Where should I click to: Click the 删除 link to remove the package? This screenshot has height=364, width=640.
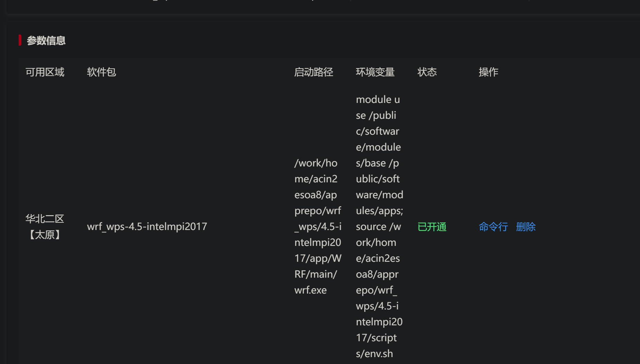(x=526, y=227)
